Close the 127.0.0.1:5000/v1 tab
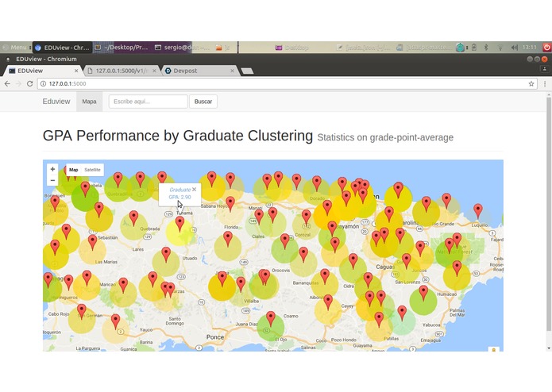Image resolution: width=552 pixels, height=392 pixels. coord(154,71)
